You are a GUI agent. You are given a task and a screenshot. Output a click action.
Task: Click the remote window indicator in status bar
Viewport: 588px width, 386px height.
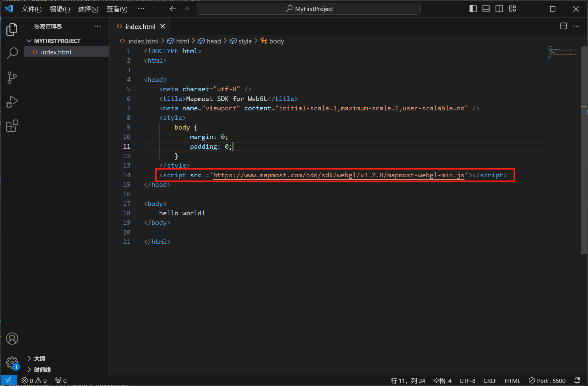9,380
